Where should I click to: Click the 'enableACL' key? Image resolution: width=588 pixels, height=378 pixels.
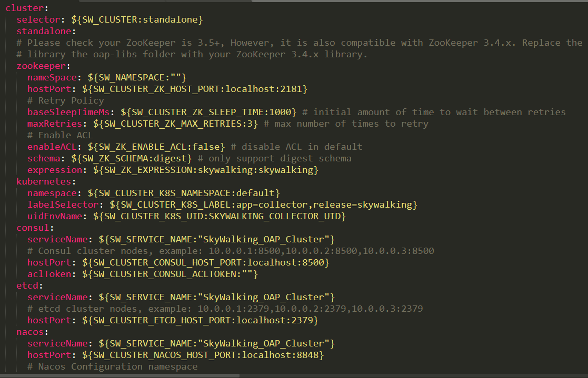tap(52, 147)
